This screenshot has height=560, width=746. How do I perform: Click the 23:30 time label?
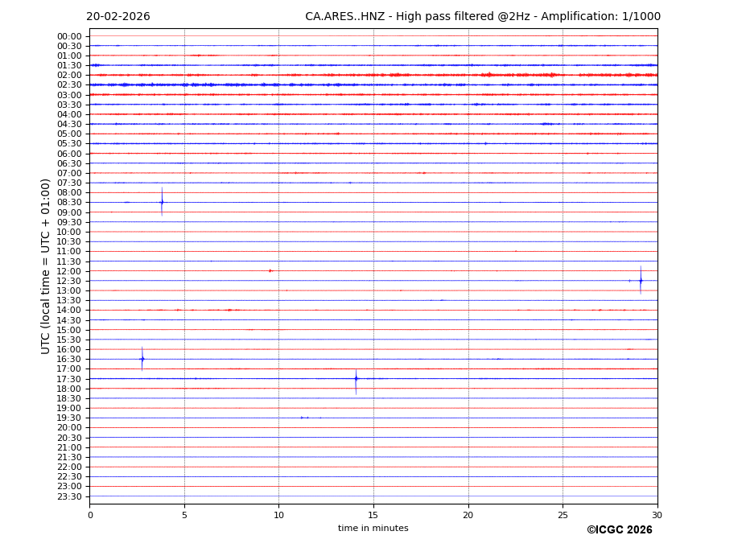69,496
